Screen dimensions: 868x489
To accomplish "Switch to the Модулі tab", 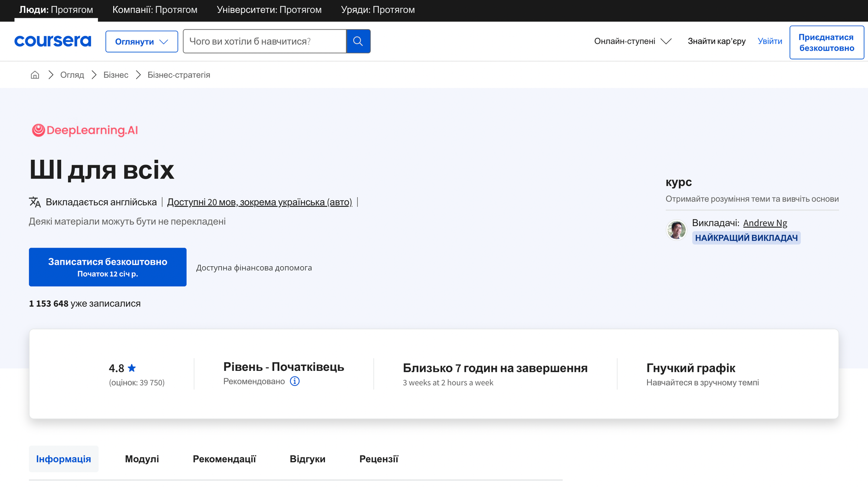I will (142, 459).
